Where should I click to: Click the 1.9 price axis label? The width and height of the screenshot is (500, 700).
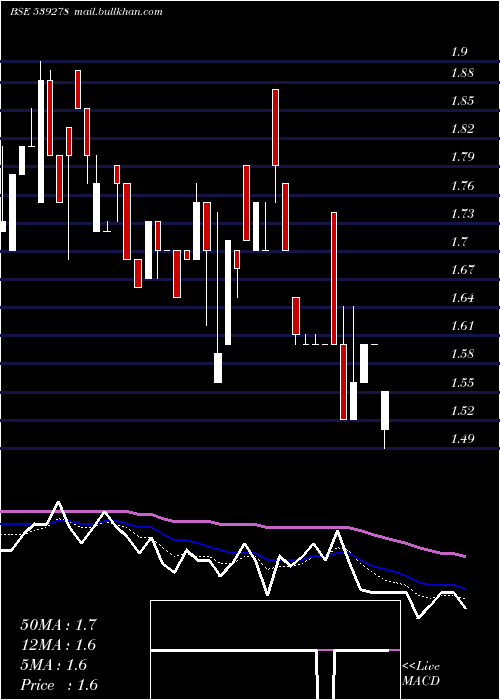pos(459,52)
